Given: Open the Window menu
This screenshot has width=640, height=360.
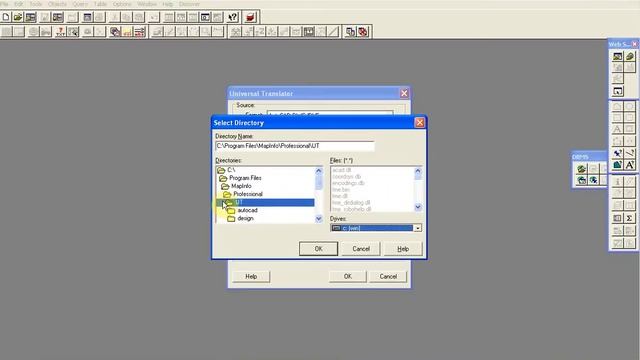Looking at the screenshot, I should coord(147,4).
